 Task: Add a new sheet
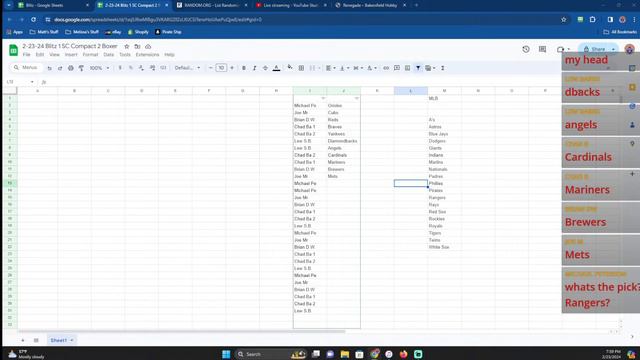pyautogui.click(x=23, y=340)
